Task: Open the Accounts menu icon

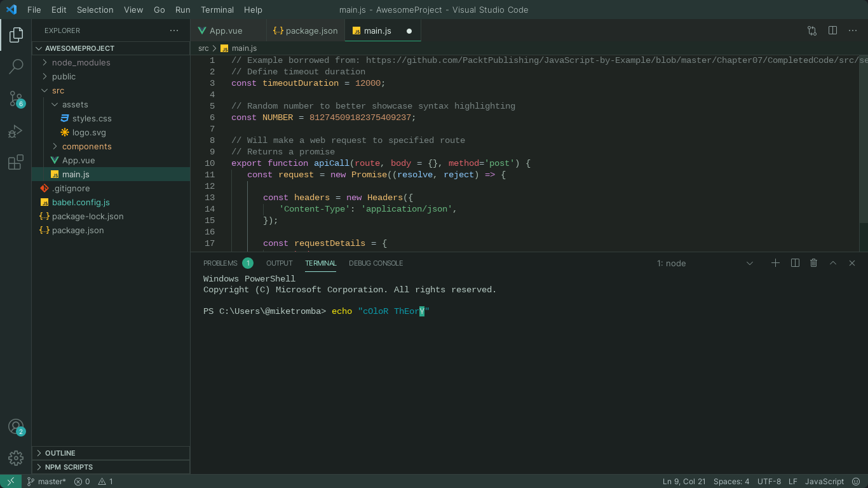Action: (x=16, y=427)
